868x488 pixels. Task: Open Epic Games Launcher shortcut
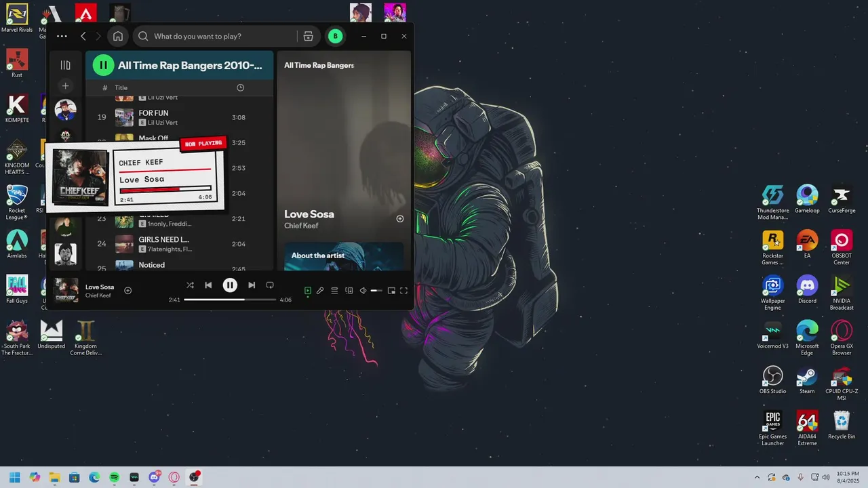pyautogui.click(x=772, y=428)
